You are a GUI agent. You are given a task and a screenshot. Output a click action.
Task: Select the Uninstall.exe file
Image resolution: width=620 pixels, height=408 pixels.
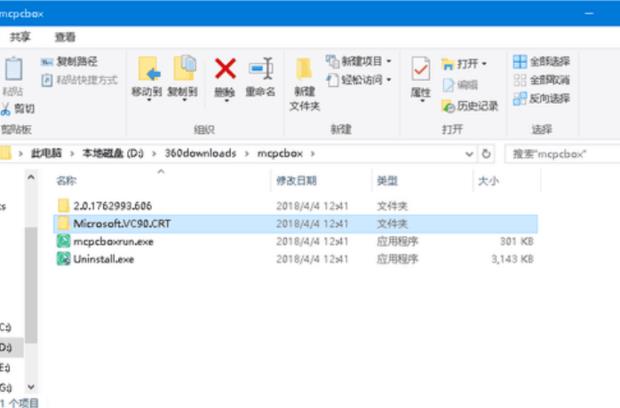pyautogui.click(x=103, y=259)
